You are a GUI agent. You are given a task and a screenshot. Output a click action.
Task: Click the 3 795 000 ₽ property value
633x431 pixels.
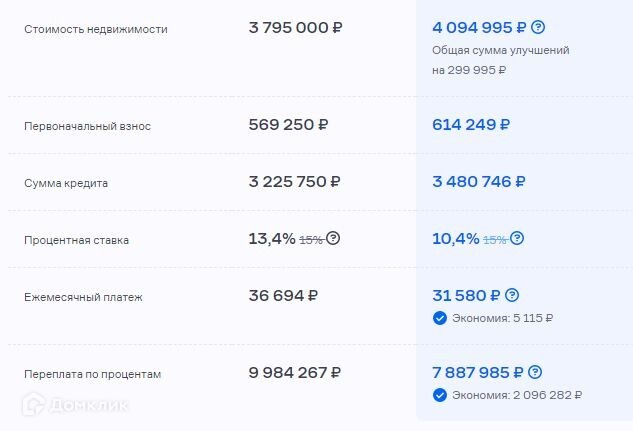pos(295,28)
